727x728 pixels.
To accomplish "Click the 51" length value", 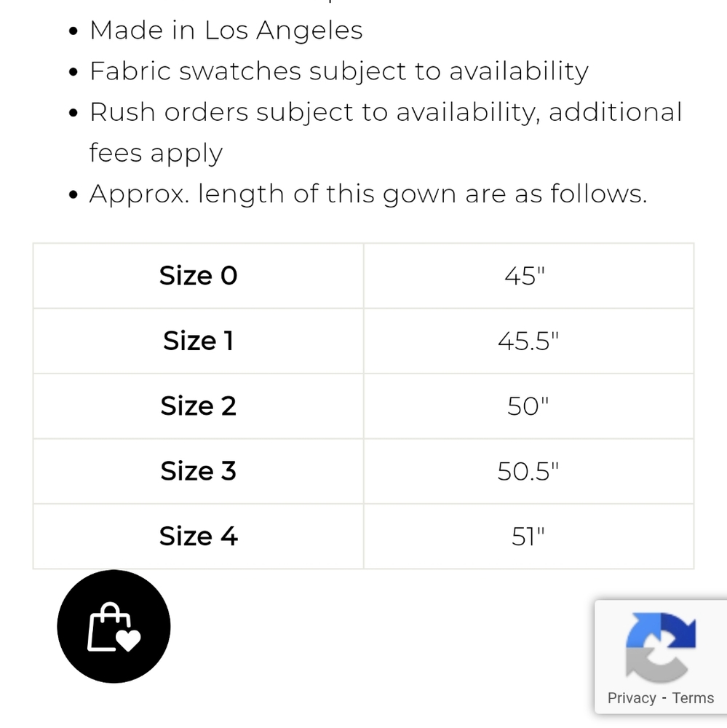I will click(x=528, y=537).
